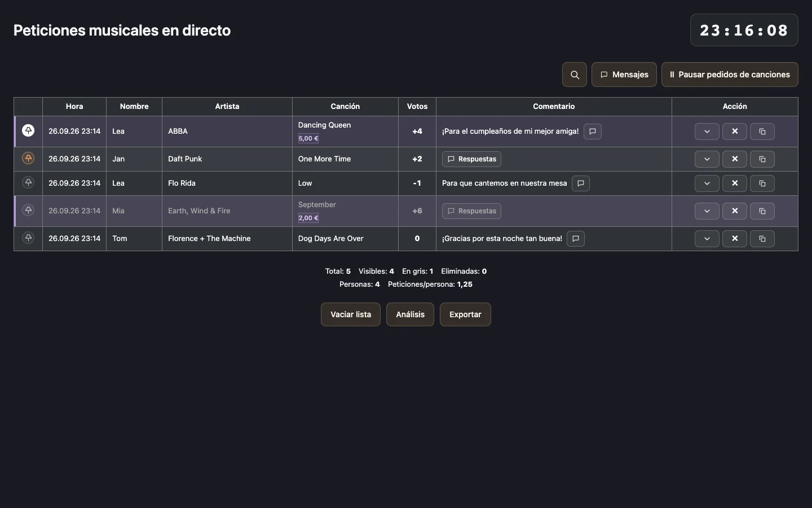Click the +6 votes cell
Image resolution: width=812 pixels, height=508 pixels.
[x=417, y=211]
